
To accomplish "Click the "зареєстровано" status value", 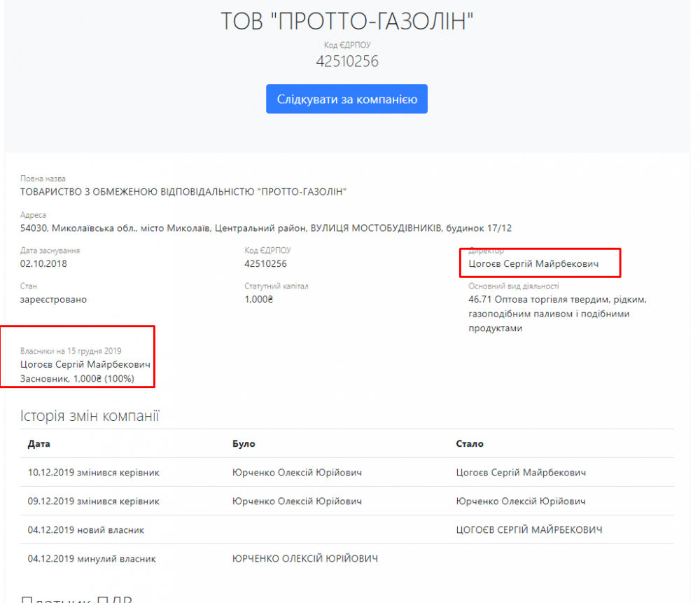I will pos(54,300).
